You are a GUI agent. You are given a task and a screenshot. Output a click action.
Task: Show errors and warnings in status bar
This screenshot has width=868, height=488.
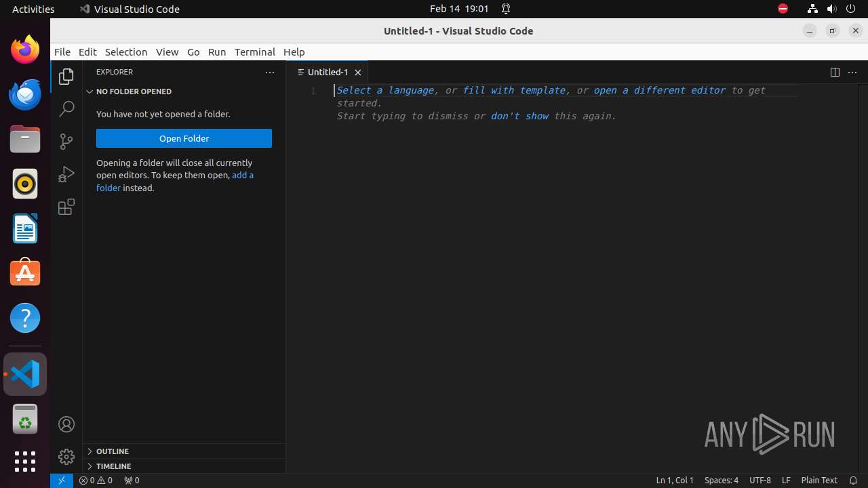[96, 480]
